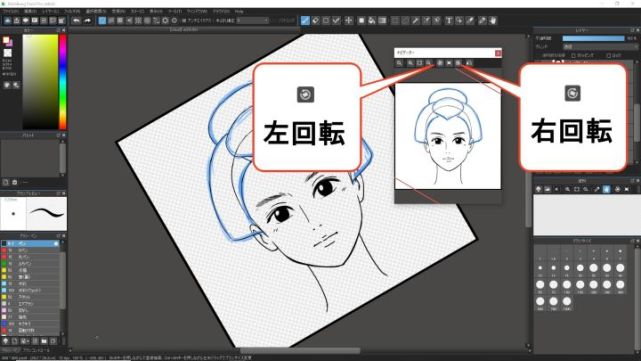Open the stabilizer correction dropdown
This screenshot has height=361, width=641.
252,20
